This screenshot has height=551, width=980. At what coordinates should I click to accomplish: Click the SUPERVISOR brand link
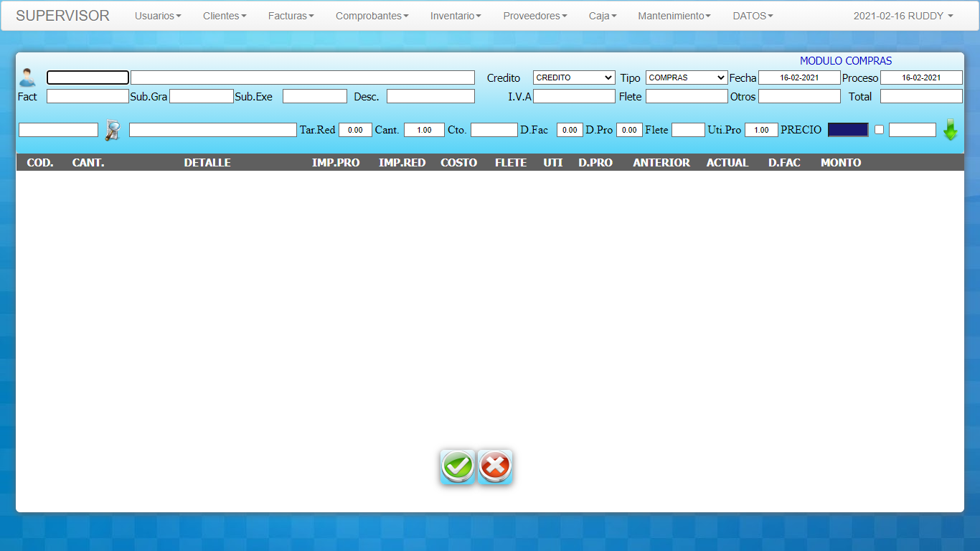(x=62, y=16)
